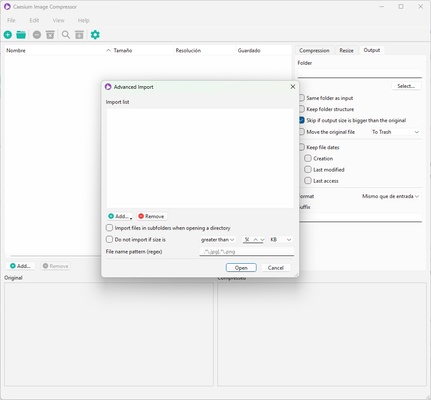Screen dimensions: 431x400
Task: Click the Clear list toolbar icon
Action: coord(50,34)
